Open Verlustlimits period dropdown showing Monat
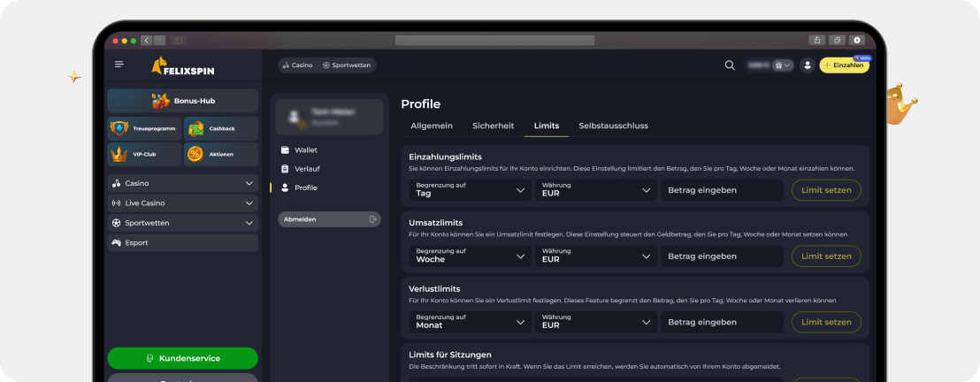Screen dimensions: 980x382 click(470, 322)
